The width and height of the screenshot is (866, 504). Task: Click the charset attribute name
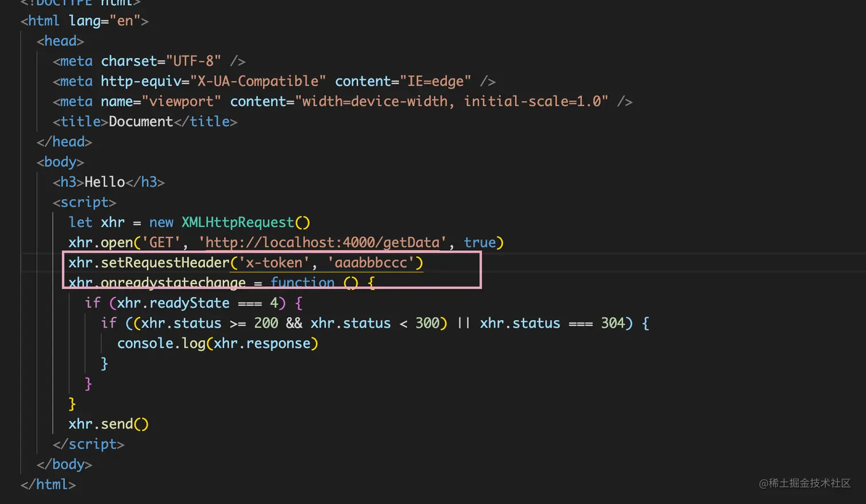coord(129,61)
